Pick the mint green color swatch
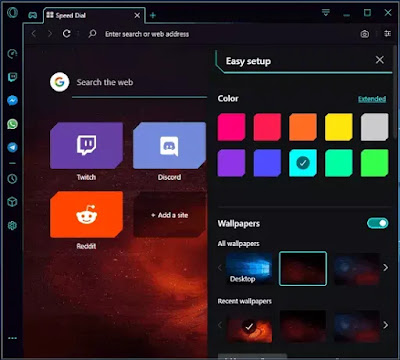The image size is (400, 360). [339, 163]
